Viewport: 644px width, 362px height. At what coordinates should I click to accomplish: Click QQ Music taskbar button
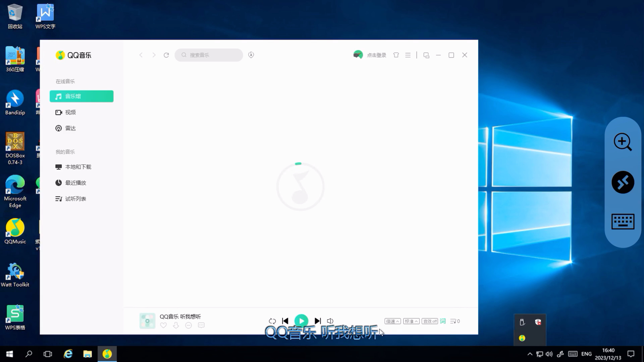107,354
